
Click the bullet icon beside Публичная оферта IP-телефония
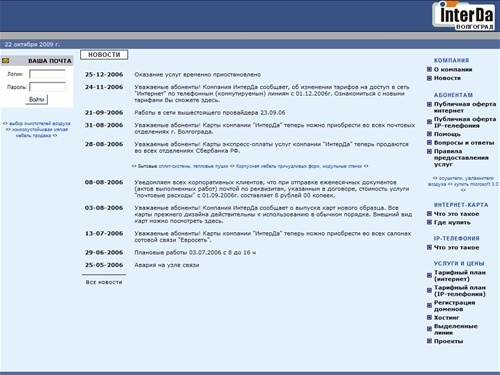coord(429,122)
